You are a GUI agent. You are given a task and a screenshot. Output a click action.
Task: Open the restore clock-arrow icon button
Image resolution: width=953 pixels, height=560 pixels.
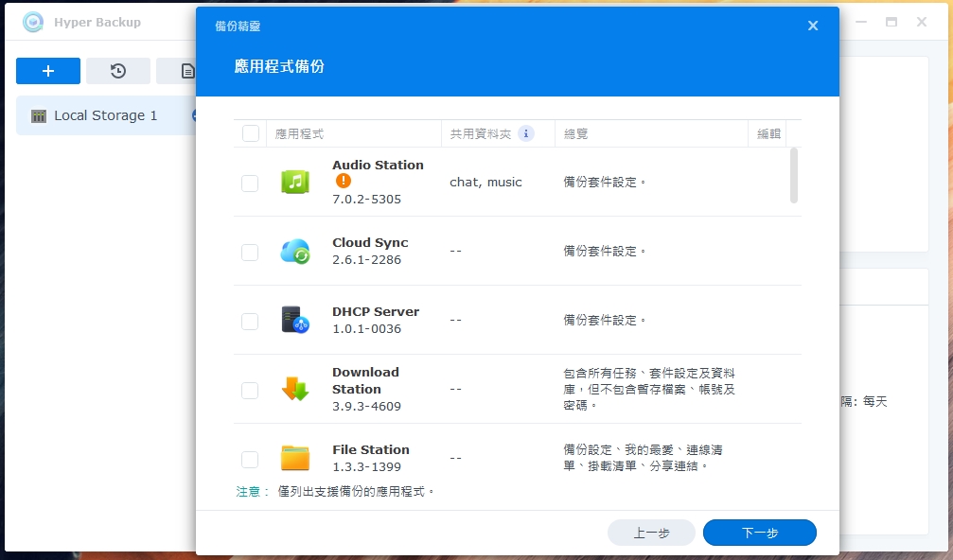118,71
